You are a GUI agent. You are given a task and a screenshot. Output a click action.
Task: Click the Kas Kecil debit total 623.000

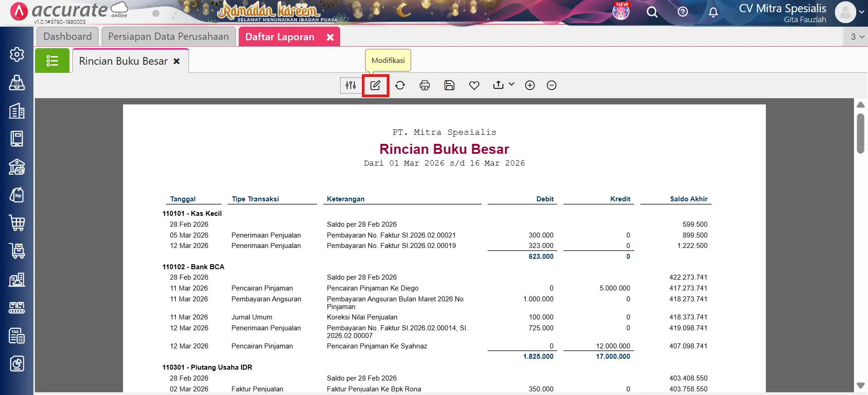pos(541,257)
